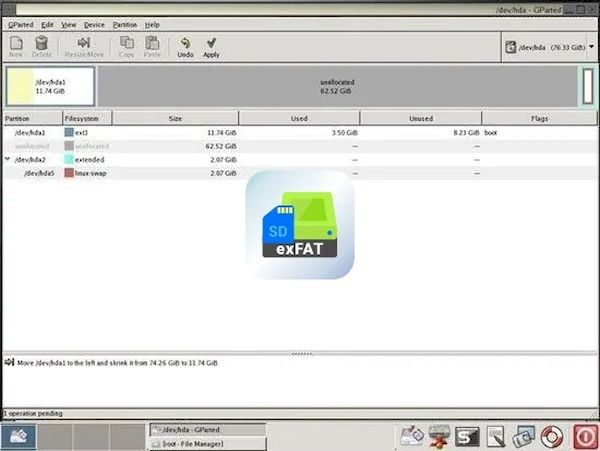This screenshot has height=451, width=600.
Task: Click the extended partition block at right edge of disk map
Action: [x=588, y=86]
